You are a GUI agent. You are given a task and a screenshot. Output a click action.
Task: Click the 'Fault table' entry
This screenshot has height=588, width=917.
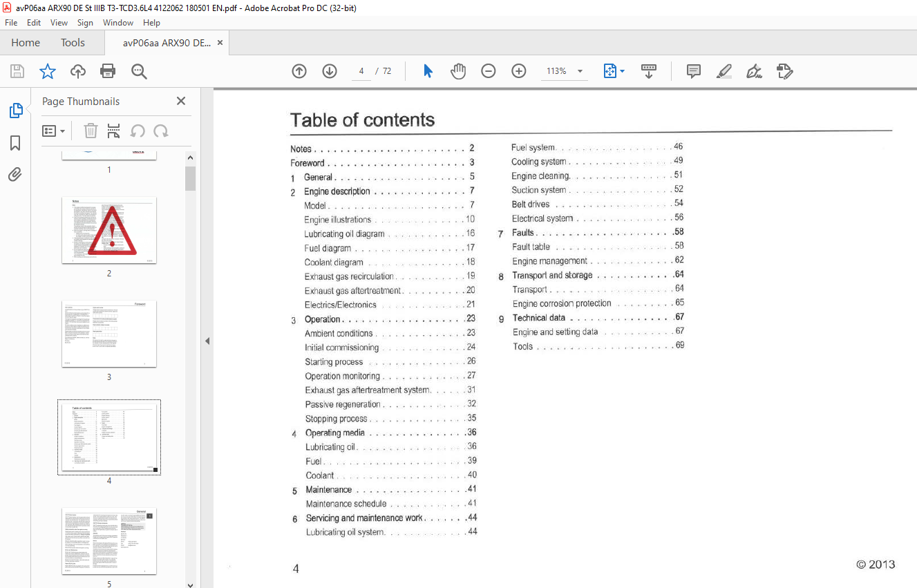point(531,247)
